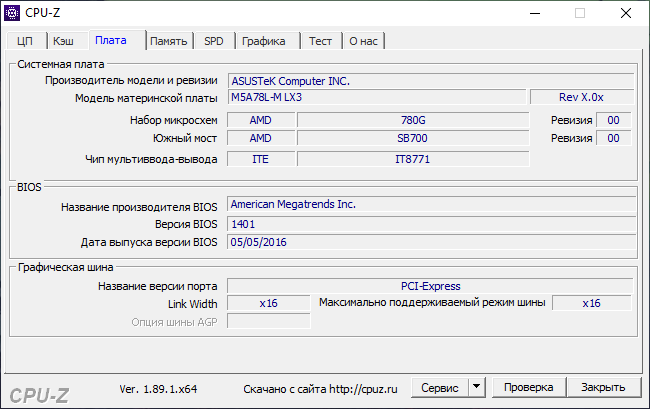Click the BIOS version 1401 field
The image size is (650, 409).
[432, 224]
